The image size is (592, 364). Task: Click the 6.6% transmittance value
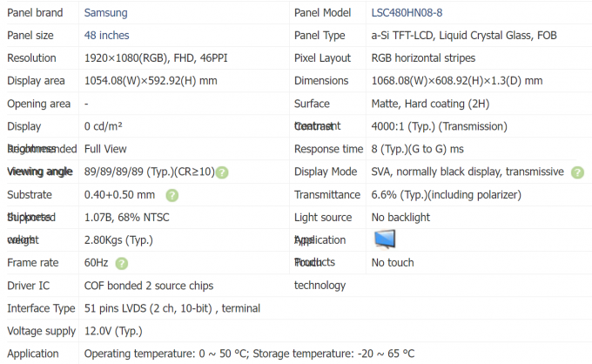coord(446,195)
